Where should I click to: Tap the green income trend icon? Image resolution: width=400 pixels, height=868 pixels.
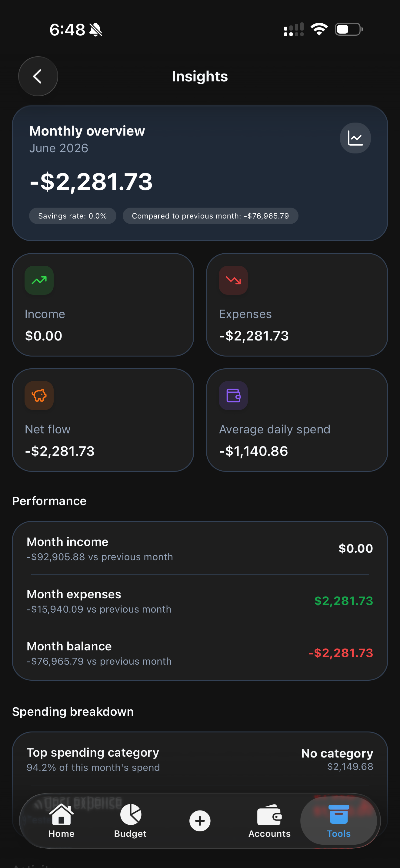point(39,280)
